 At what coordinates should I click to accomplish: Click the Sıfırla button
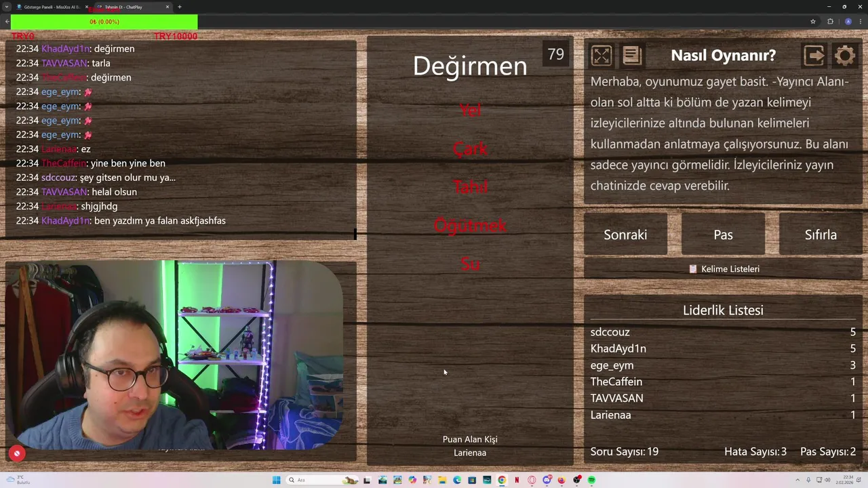click(821, 235)
